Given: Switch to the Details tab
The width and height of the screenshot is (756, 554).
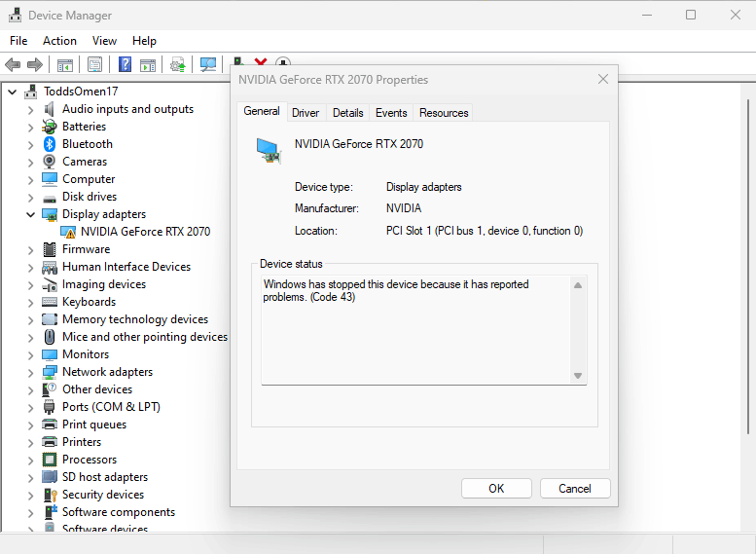Looking at the screenshot, I should tap(347, 113).
